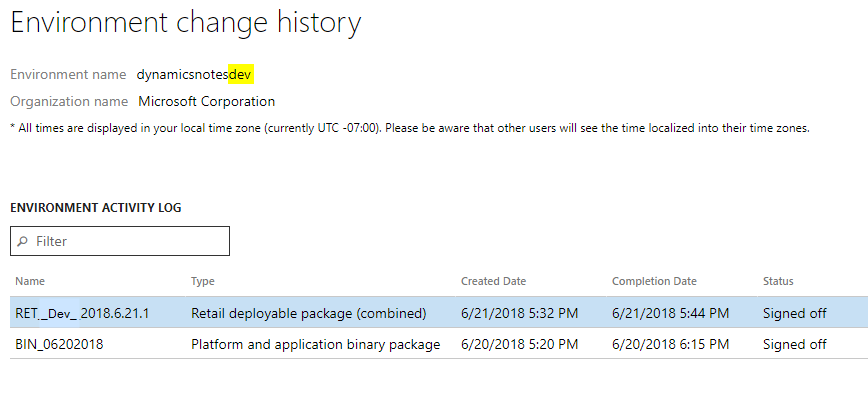Screen dimensions: 868x420
Task: Click the Environment Activity Log heading
Action: tap(95, 208)
